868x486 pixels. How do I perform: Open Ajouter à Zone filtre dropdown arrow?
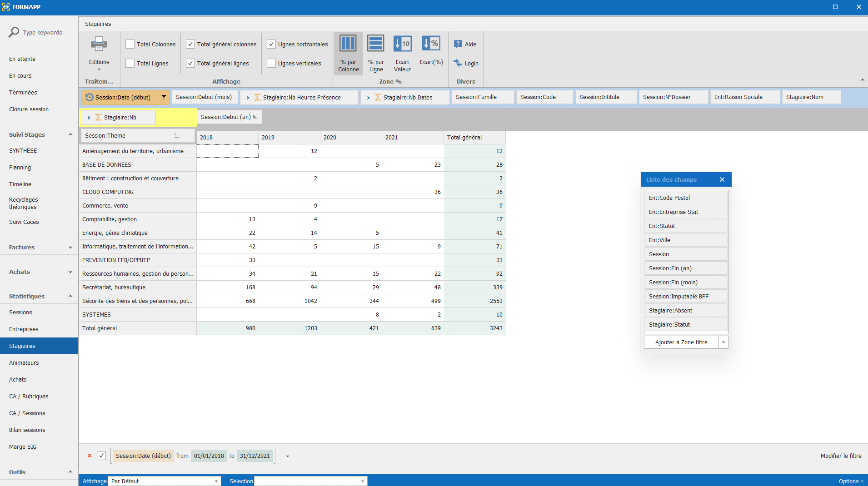point(723,342)
